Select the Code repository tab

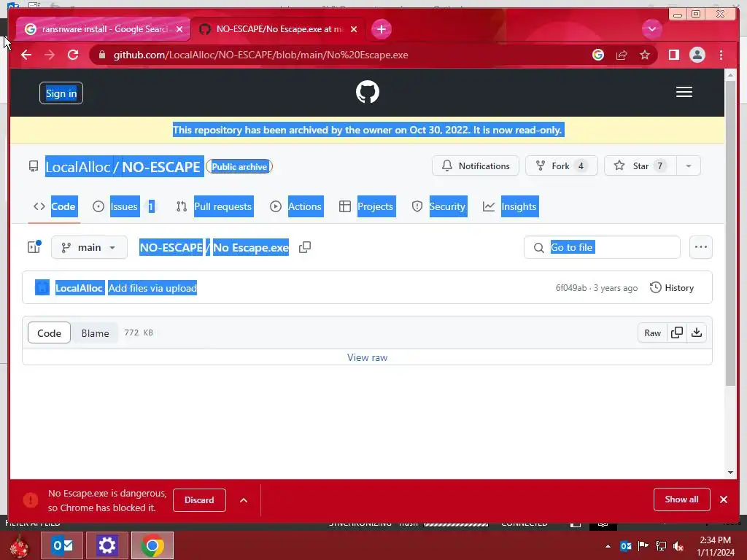coord(54,206)
